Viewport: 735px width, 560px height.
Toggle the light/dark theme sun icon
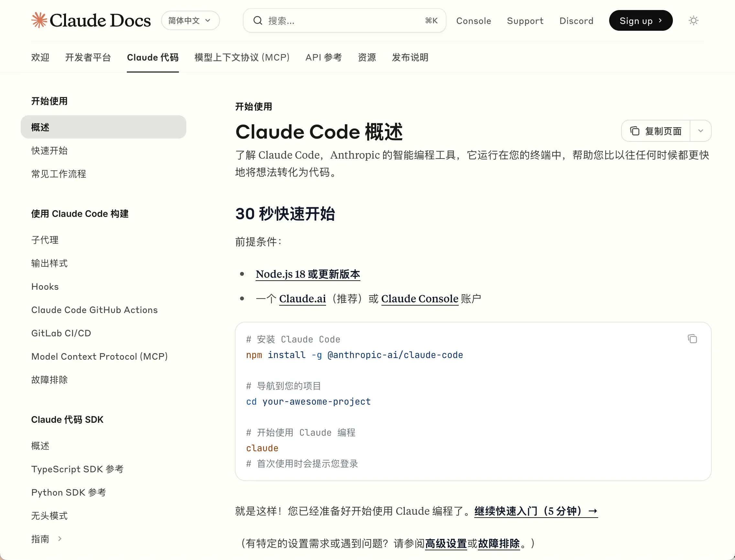(693, 21)
